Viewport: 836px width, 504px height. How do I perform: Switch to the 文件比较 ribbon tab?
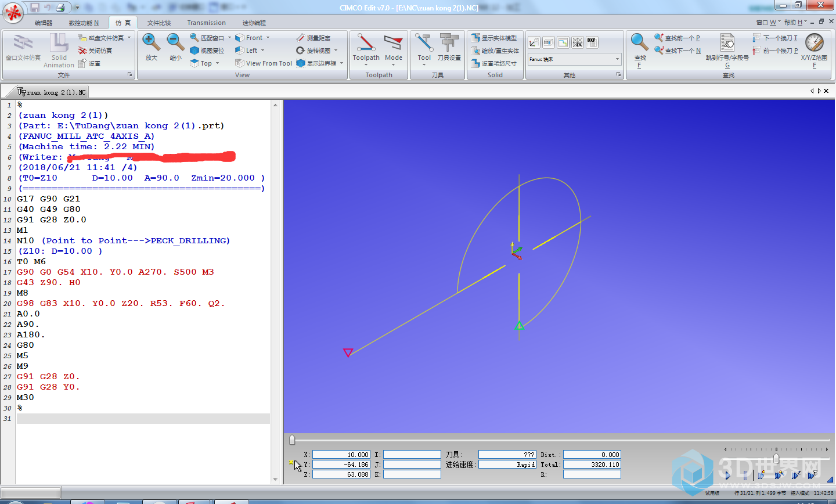tap(158, 23)
